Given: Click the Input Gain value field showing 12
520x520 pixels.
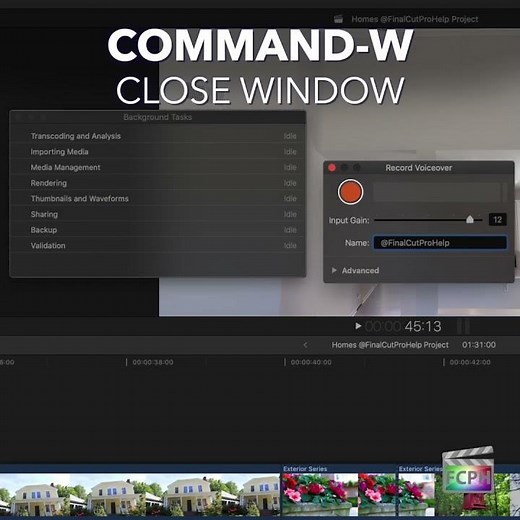Looking at the screenshot, I should point(497,220).
